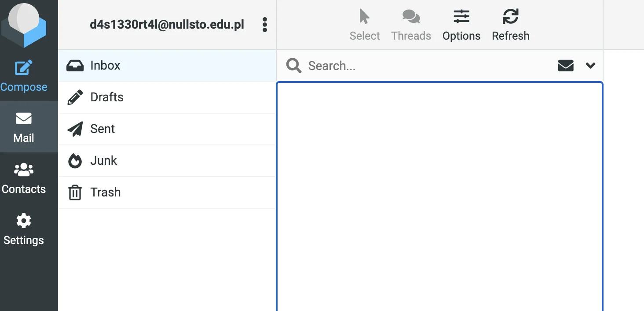Open the Options sliders icon

pos(461,17)
